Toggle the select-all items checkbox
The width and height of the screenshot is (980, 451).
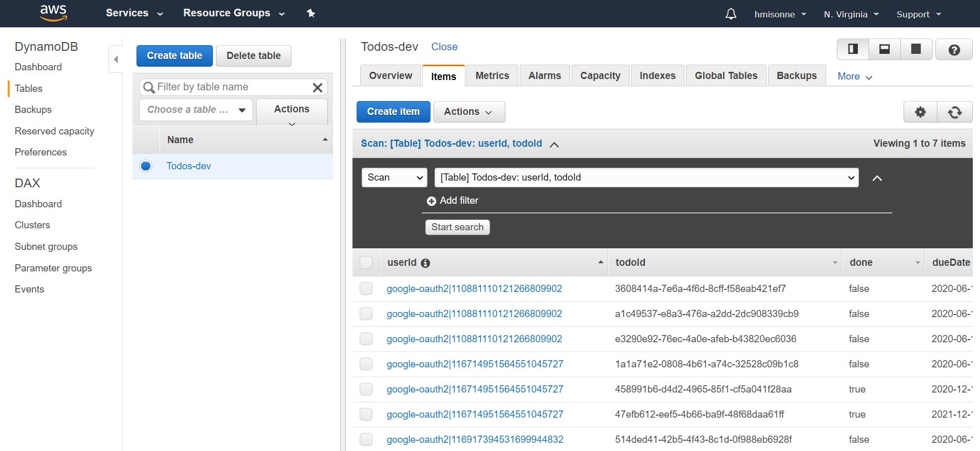click(x=366, y=263)
